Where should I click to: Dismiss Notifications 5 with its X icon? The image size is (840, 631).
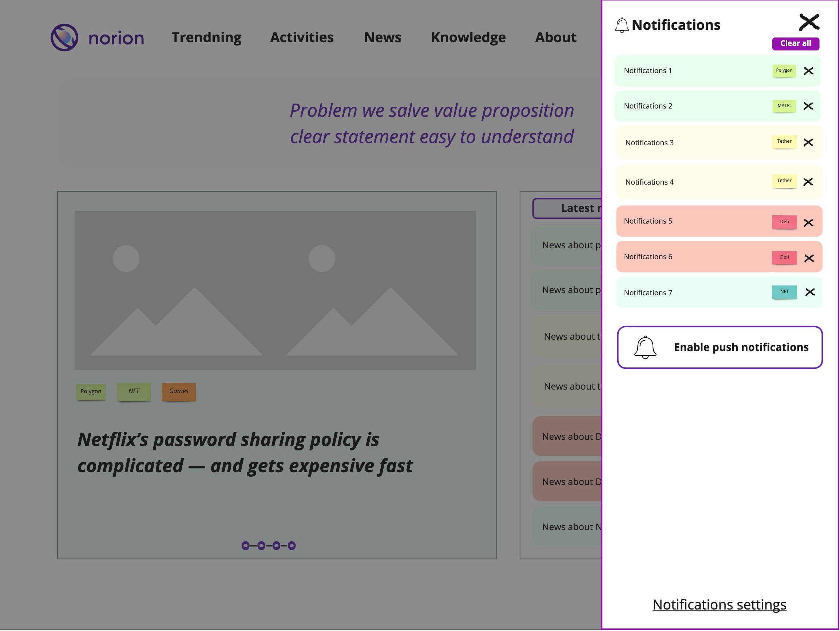[808, 222]
